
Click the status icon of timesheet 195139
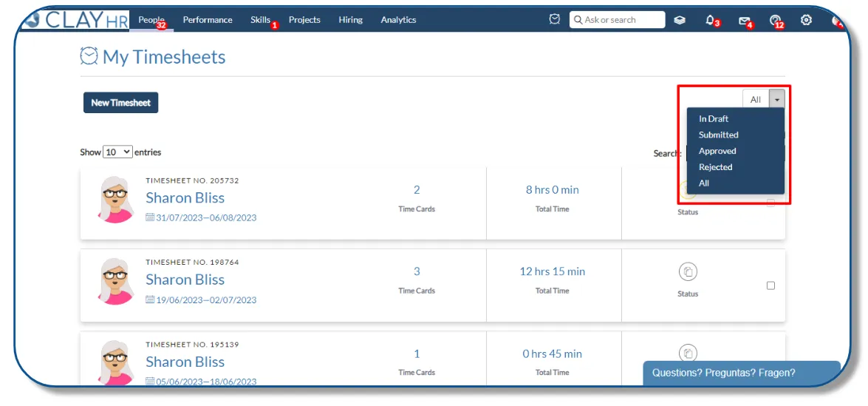(x=688, y=353)
